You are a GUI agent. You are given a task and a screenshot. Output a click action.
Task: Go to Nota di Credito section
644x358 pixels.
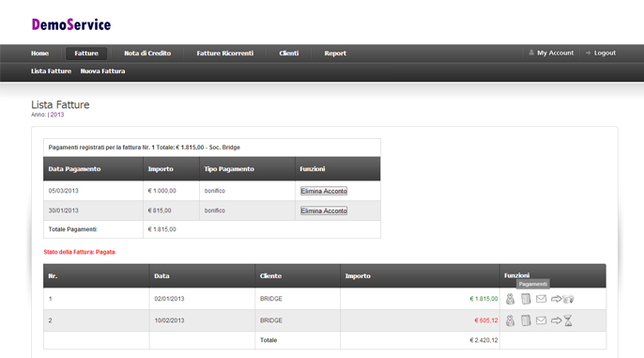pos(147,53)
